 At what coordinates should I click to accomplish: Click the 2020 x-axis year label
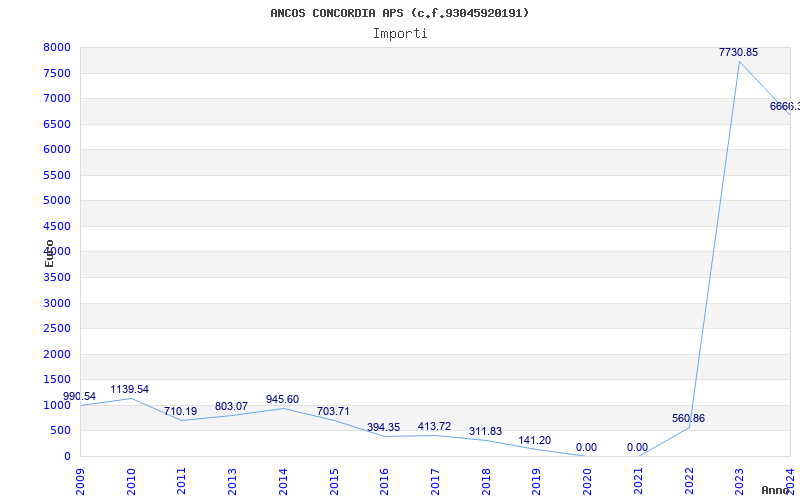pyautogui.click(x=587, y=482)
